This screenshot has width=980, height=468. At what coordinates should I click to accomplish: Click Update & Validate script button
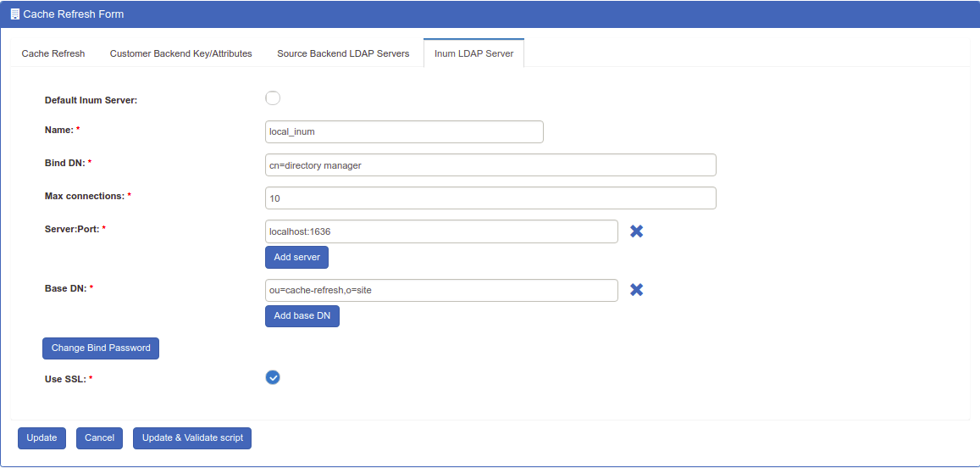192,438
